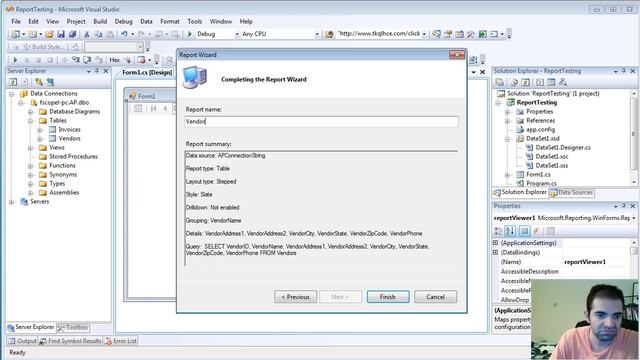Click the Connect to Server icon in Server Explorer

pos(50,82)
